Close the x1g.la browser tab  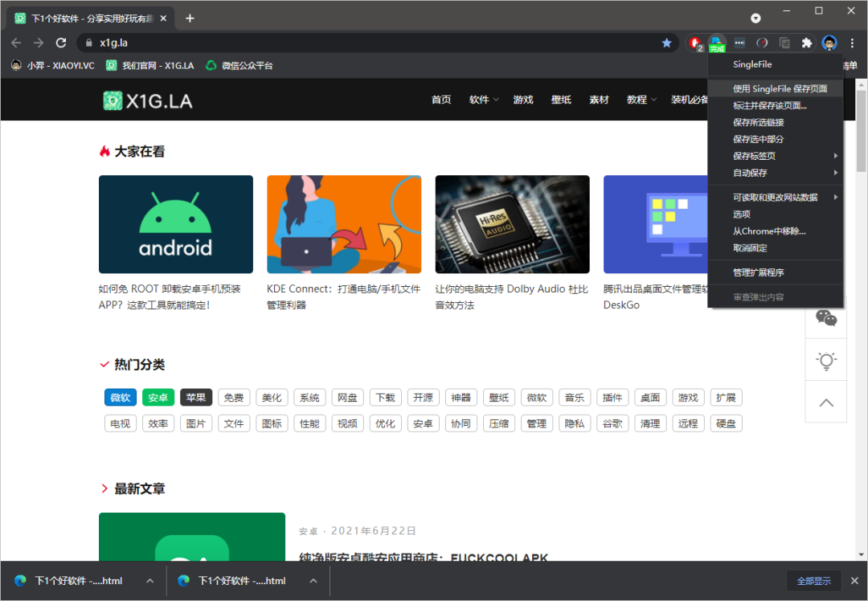[x=163, y=18]
